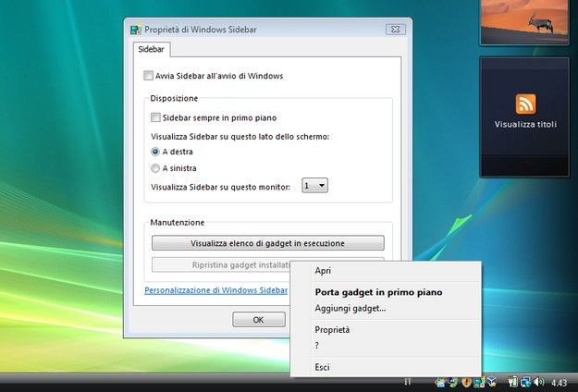Click the Windows Sidebar icon in dialog title bar
The image size is (578, 392).
point(136,30)
